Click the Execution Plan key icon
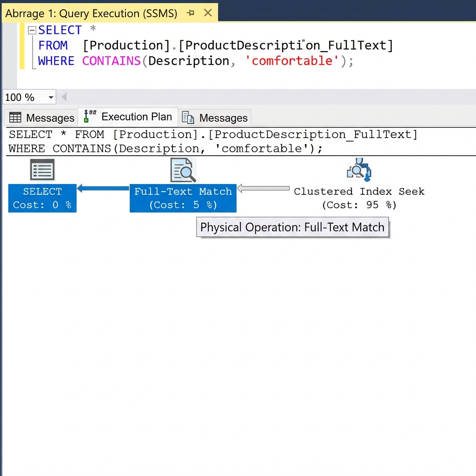 tap(89, 116)
